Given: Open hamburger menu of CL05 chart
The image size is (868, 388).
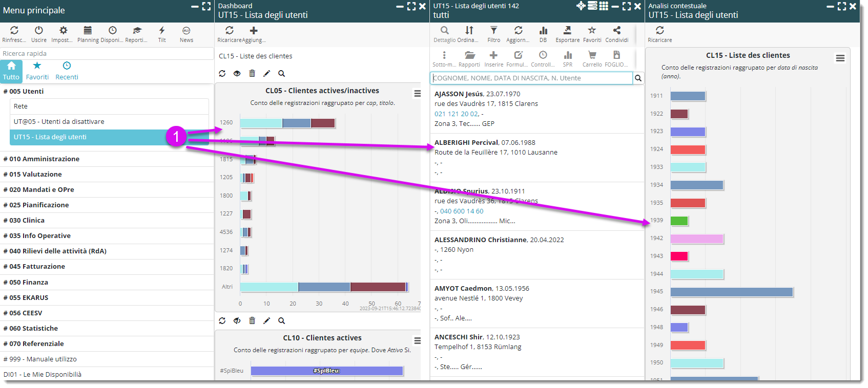Looking at the screenshot, I should coord(417,93).
